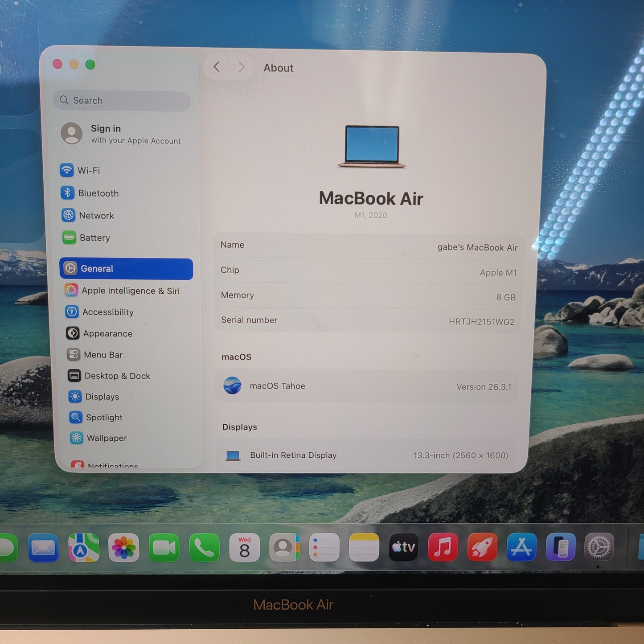Viewport: 644px width, 644px height.
Task: Select the 8 GB memory value
Action: coord(506,297)
